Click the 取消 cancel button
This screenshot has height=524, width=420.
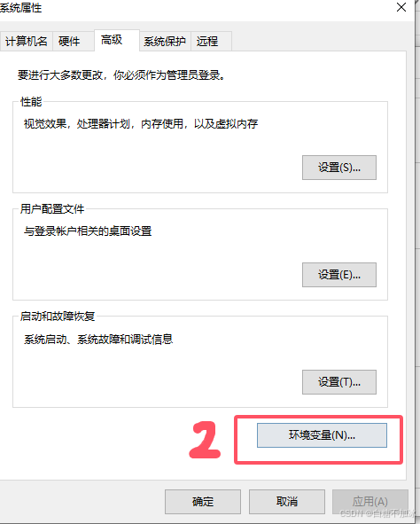click(x=287, y=502)
